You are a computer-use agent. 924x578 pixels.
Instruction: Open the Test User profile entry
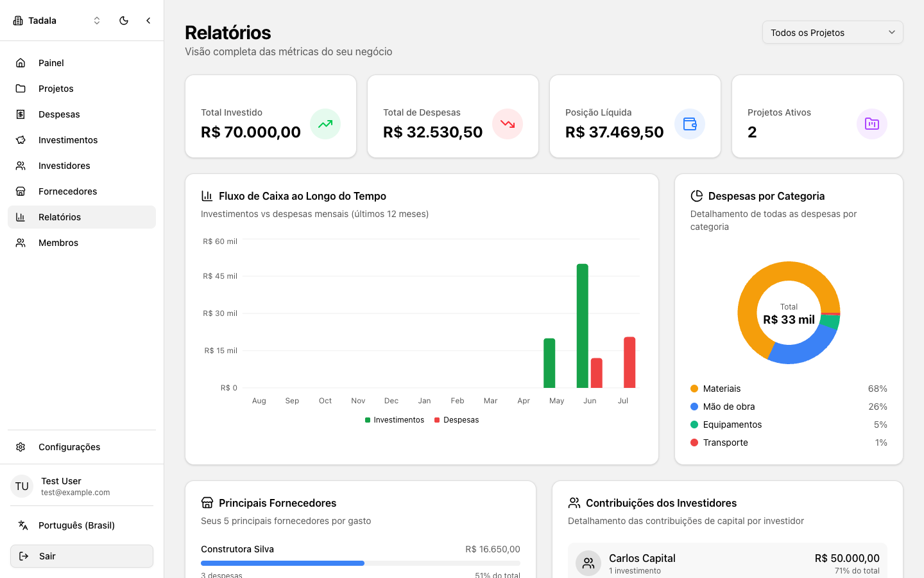[x=81, y=486]
